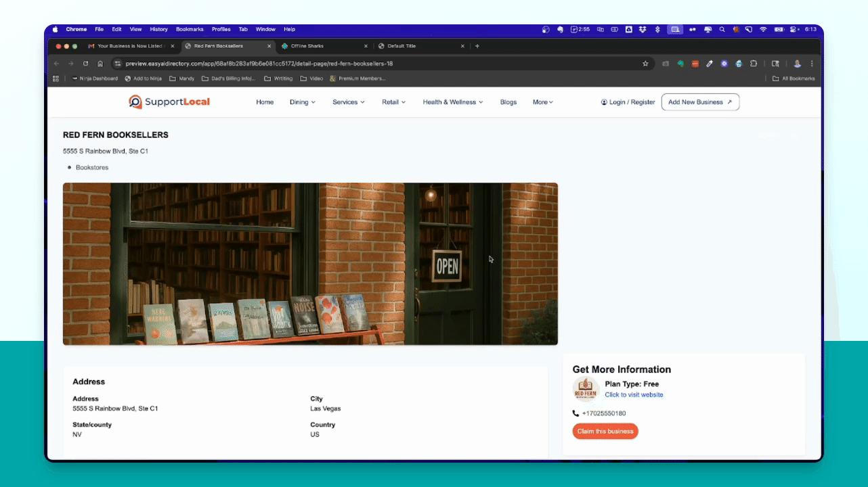The width and height of the screenshot is (868, 487).
Task: Click the menu bar clock showing 6:13
Action: pyautogui.click(x=810, y=29)
